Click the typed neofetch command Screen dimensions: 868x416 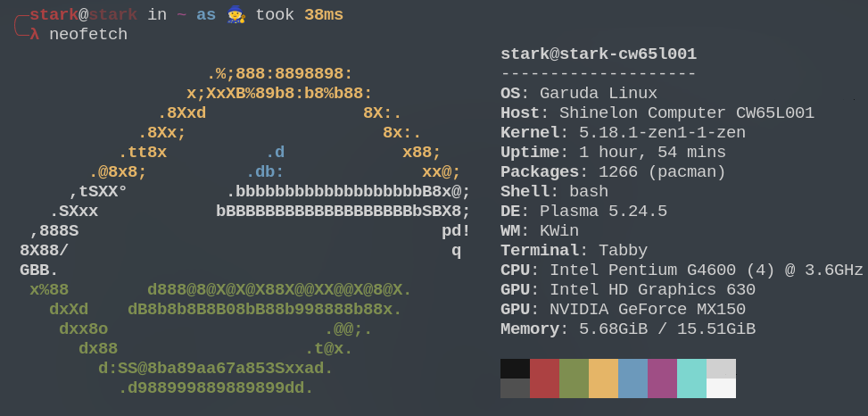[88, 35]
